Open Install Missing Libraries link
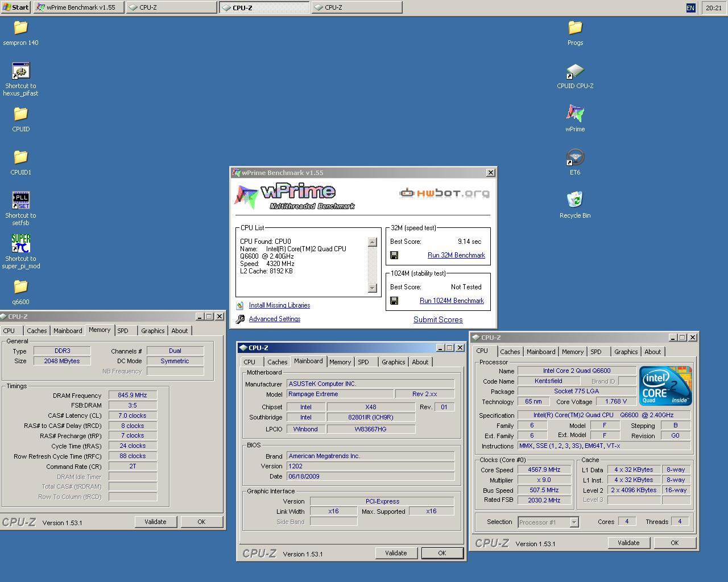This screenshot has height=582, width=728. click(x=279, y=305)
